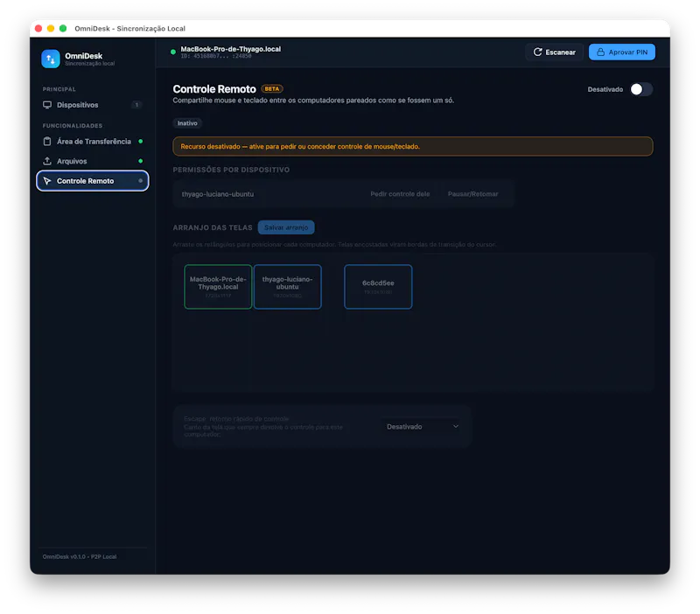Click the gray dot next to Controle Remoto
700x614 pixels.
point(141,181)
